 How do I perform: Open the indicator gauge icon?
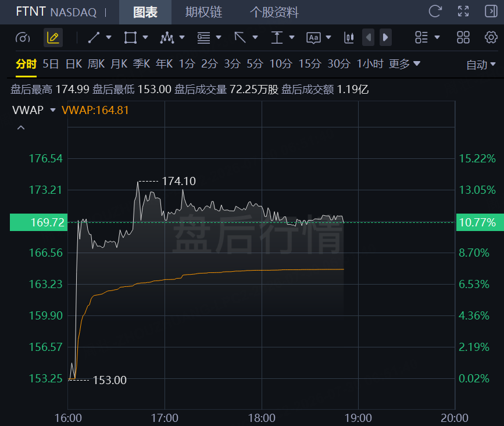click(x=23, y=38)
